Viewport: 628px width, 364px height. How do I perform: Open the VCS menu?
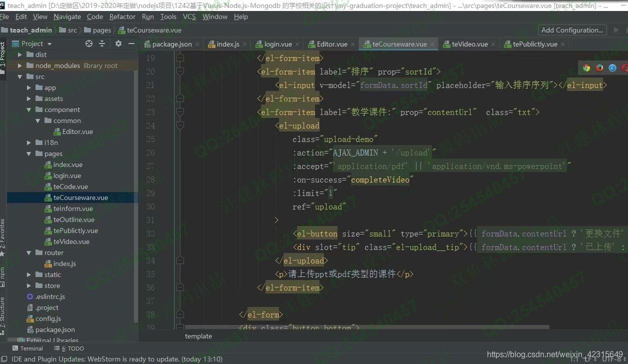189,16
